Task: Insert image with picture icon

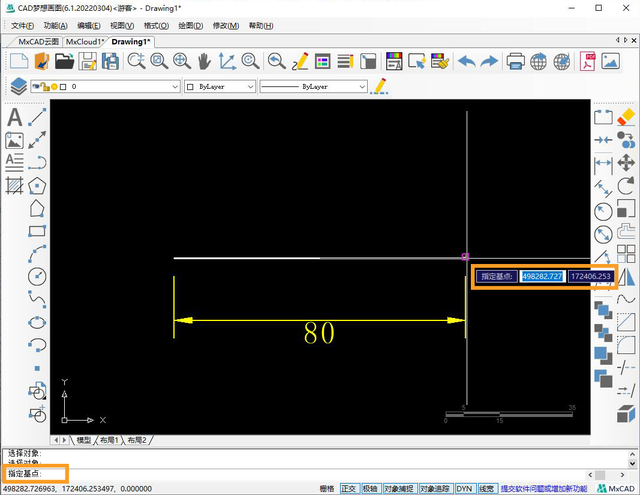Action: point(14,140)
